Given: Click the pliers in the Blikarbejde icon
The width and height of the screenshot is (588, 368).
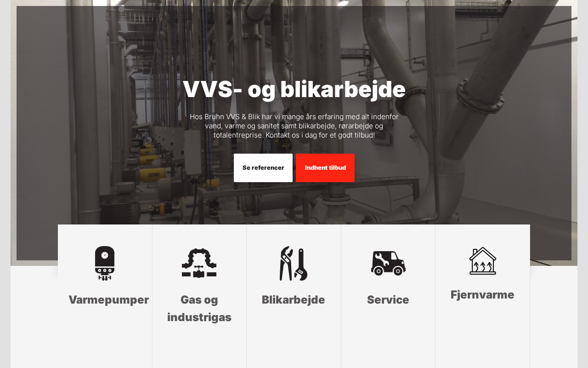Looking at the screenshot, I should [287, 263].
